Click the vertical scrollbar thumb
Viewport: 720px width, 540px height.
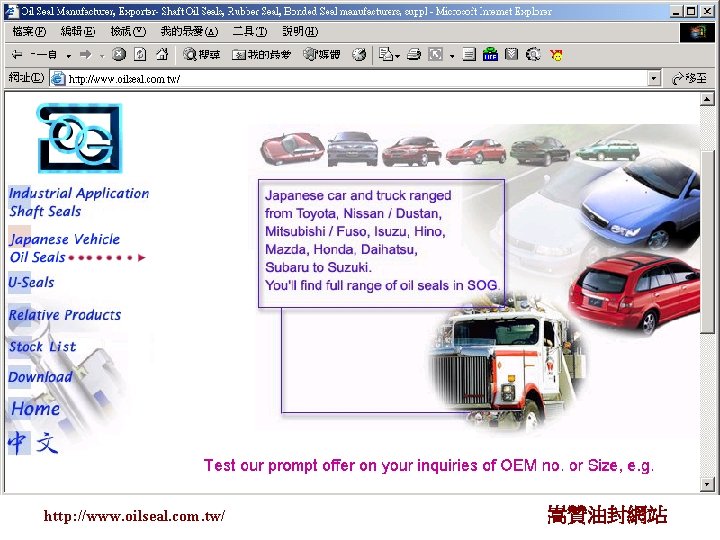point(707,241)
